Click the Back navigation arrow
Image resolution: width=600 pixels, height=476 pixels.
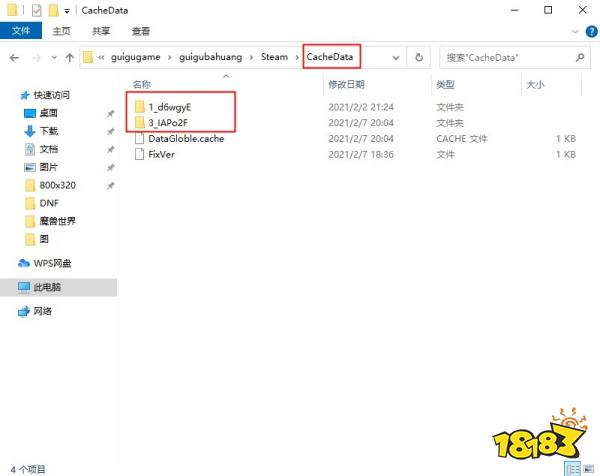pyautogui.click(x=15, y=58)
